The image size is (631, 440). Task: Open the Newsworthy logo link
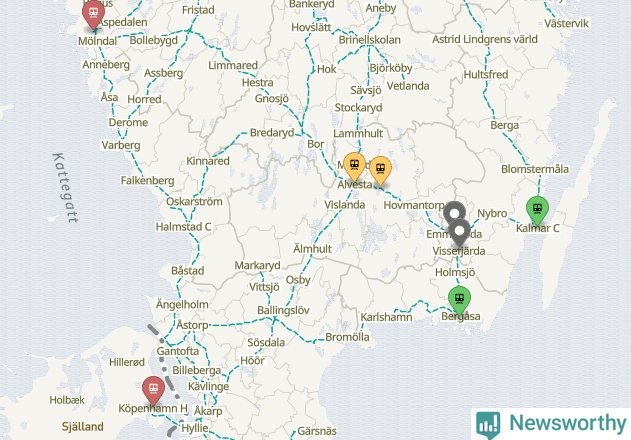551,424
